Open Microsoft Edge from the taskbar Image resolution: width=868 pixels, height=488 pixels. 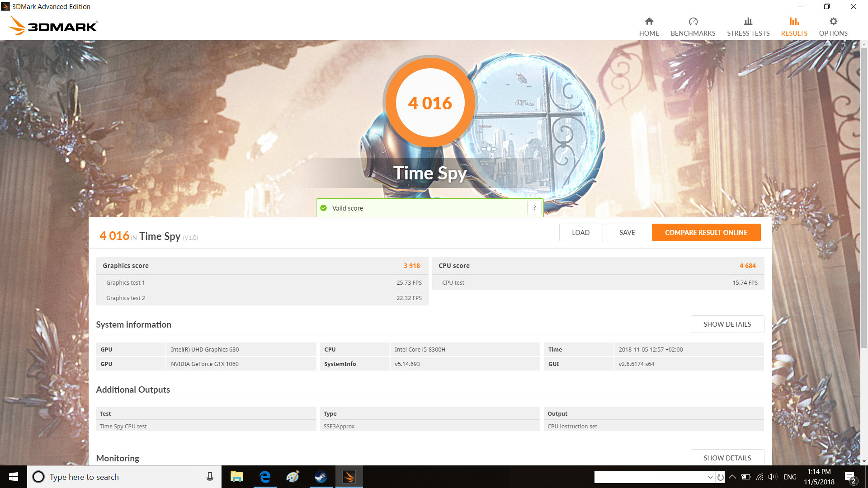point(265,477)
